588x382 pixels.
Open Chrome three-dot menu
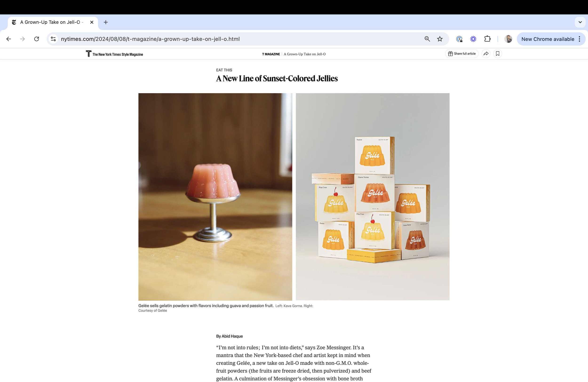coord(579,39)
